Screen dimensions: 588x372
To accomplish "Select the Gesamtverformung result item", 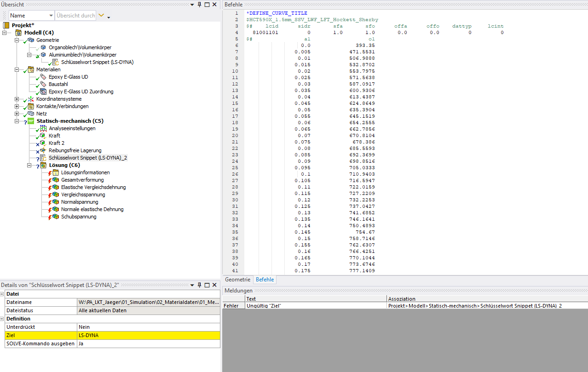I will coord(82,180).
